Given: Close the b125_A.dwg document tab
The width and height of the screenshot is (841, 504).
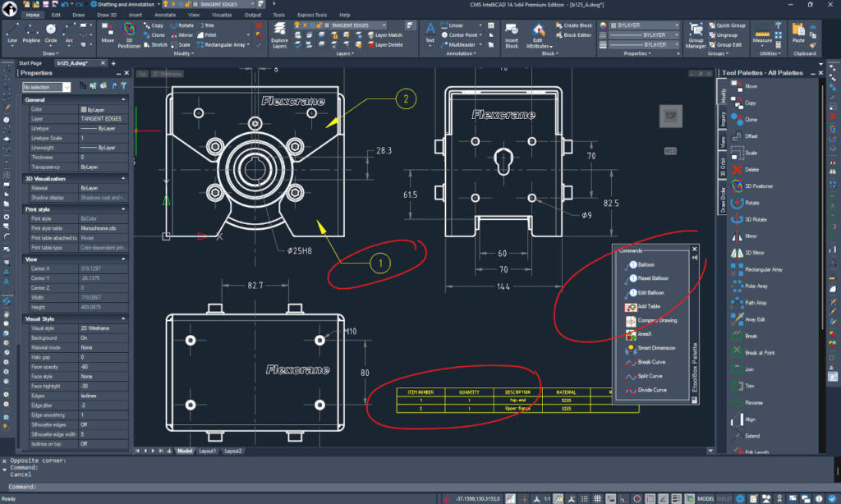Looking at the screenshot, I should point(103,63).
